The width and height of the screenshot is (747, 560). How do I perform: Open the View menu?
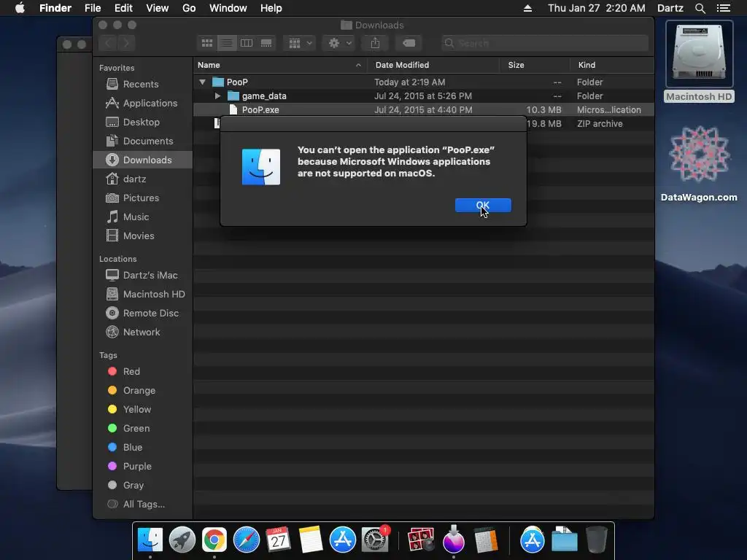pyautogui.click(x=158, y=8)
